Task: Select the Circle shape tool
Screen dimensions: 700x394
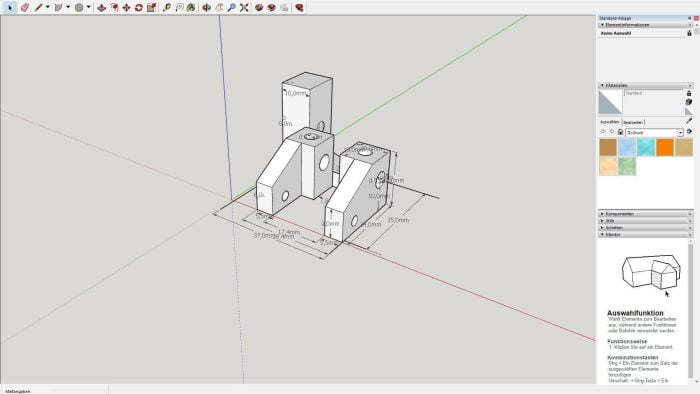Action: tap(79, 8)
